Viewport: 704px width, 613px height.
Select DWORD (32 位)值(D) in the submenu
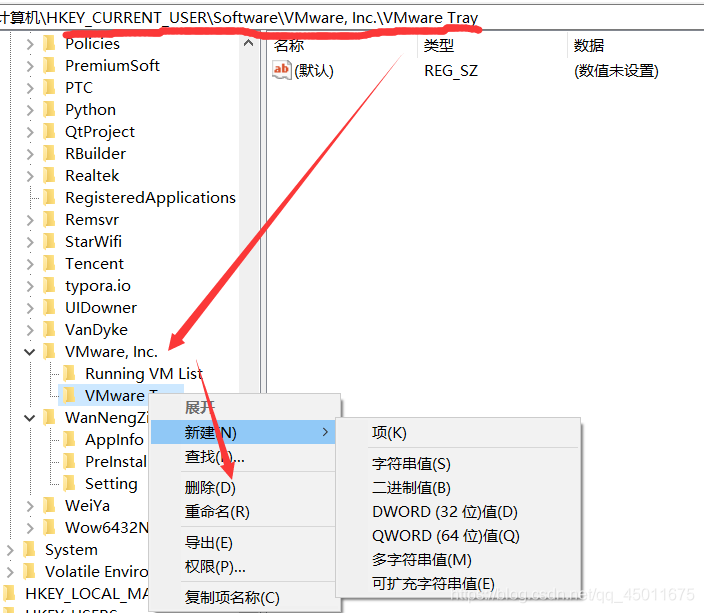[x=445, y=512]
